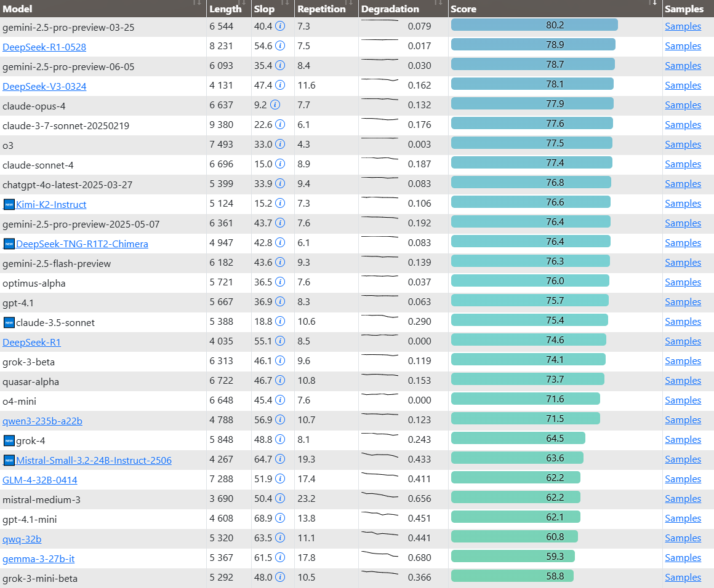Click info icon beside claude-sonnet-4 slop 15.0
This screenshot has height=588, width=714.
click(280, 164)
